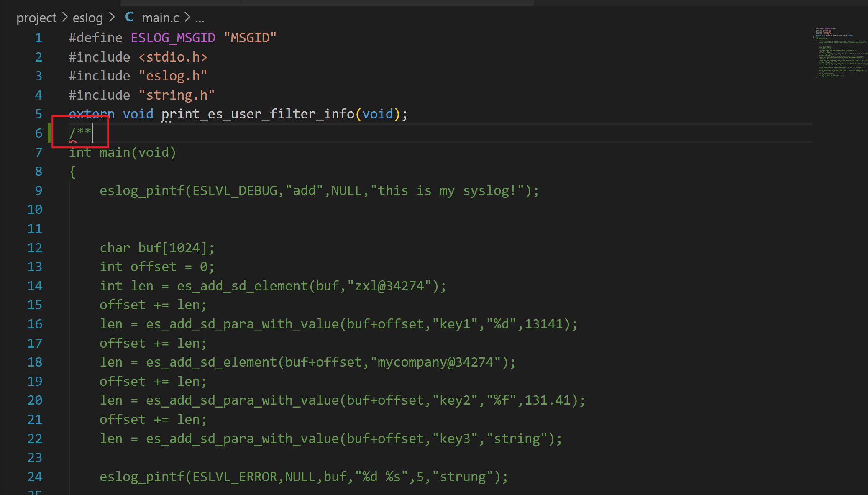This screenshot has height=495, width=868.
Task: Click the green change marker beside line 6
Action: pyautogui.click(x=49, y=133)
